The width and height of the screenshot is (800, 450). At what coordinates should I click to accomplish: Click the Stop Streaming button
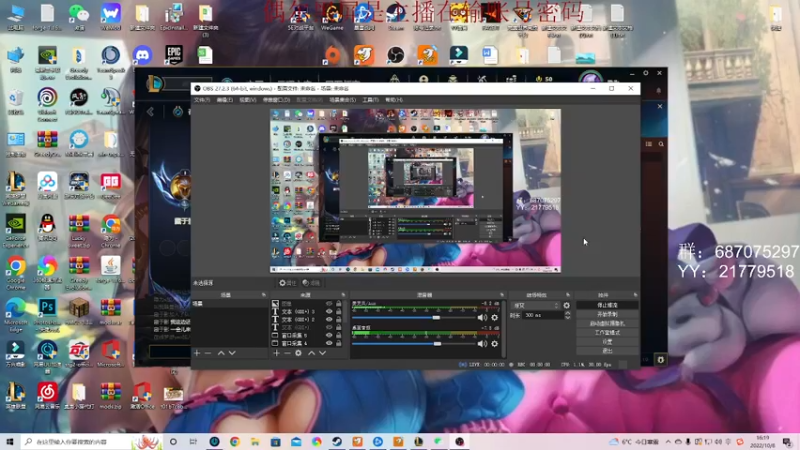click(607, 305)
